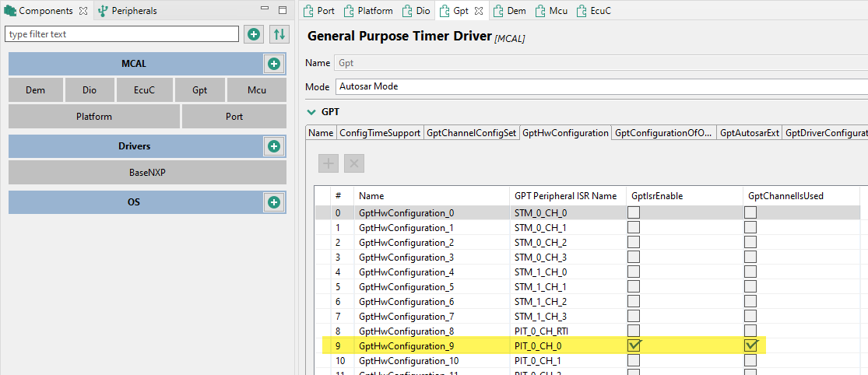Select the GptHwConfiguration_4 row
Viewport: 868px width, 375px height.
[x=406, y=272]
